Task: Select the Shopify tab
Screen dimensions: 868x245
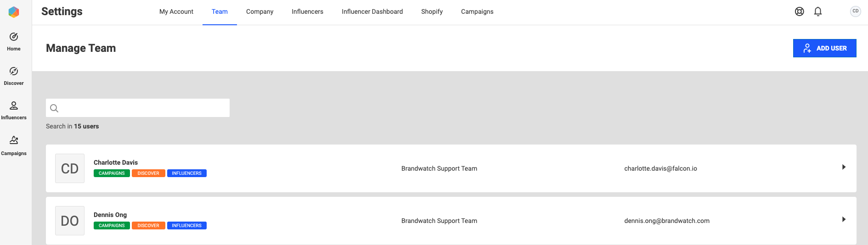Action: [x=432, y=11]
